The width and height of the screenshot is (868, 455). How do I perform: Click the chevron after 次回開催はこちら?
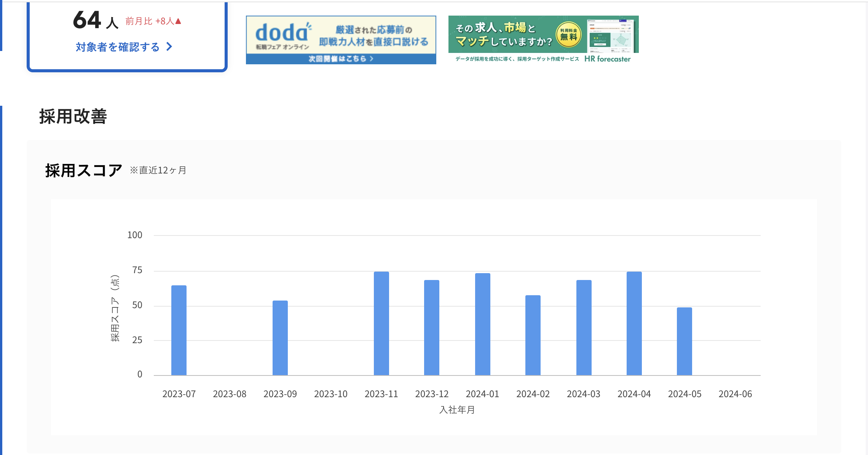pyautogui.click(x=372, y=59)
